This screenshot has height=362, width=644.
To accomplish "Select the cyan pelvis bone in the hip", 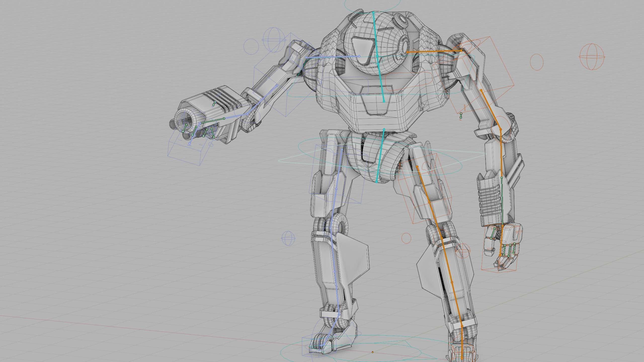I will click(x=380, y=155).
